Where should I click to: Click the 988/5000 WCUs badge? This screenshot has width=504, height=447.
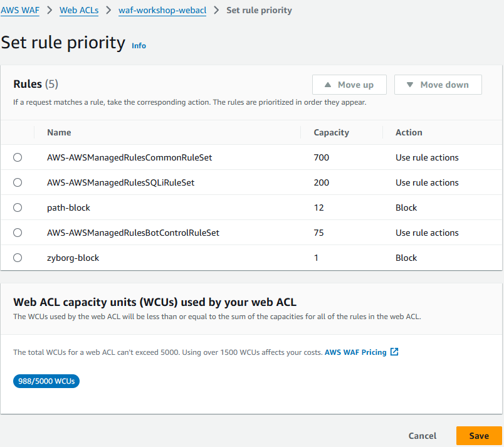click(46, 381)
